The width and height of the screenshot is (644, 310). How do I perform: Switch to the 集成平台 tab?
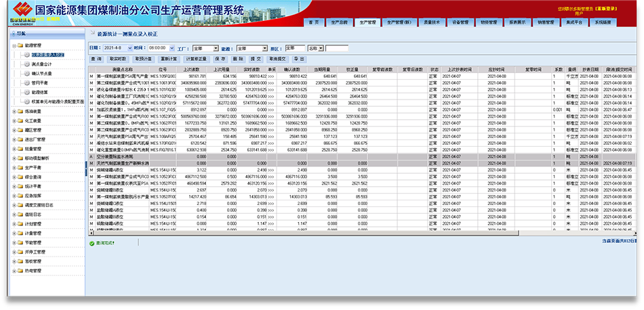pos(574,22)
